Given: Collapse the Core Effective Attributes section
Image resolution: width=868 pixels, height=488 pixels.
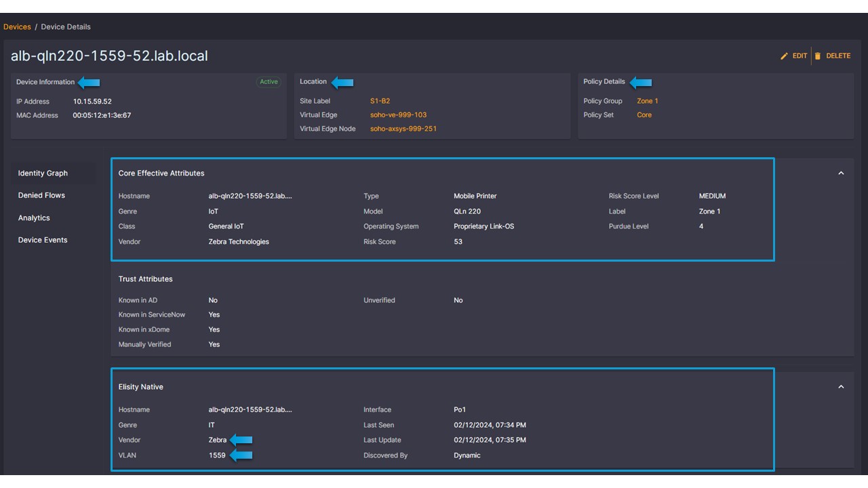Looking at the screenshot, I should 841,174.
